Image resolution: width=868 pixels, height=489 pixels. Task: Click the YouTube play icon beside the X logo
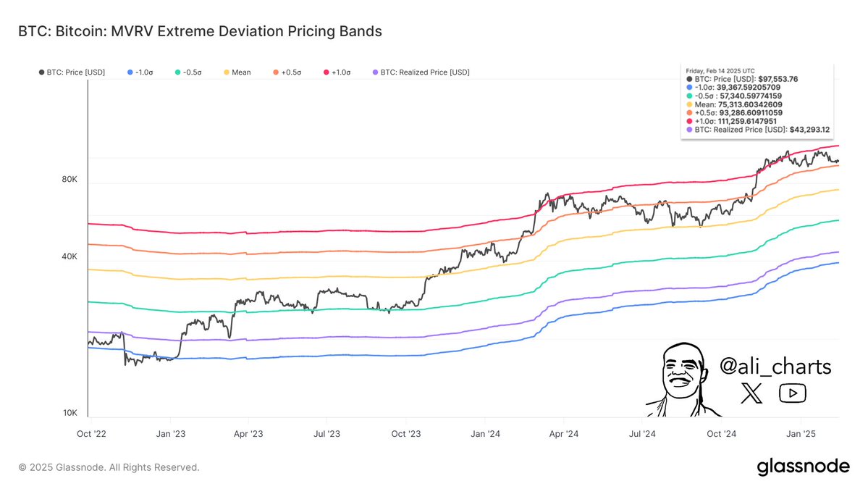(x=792, y=392)
